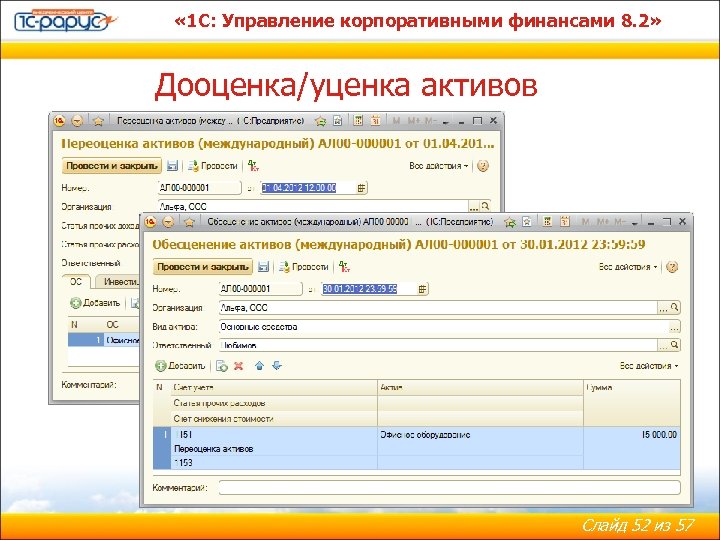The height and width of the screenshot is (540, 720).
Task: Click 'Актив' column header
Action: point(480,388)
